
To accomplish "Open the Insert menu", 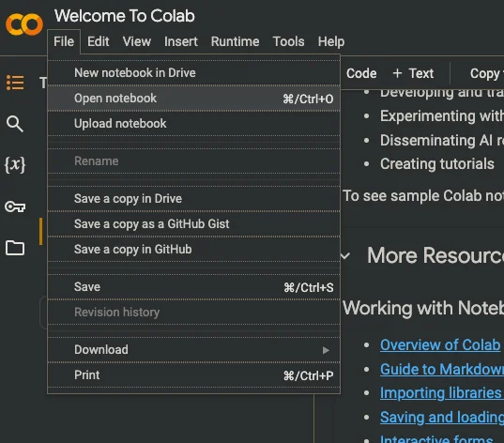I will (x=181, y=41).
